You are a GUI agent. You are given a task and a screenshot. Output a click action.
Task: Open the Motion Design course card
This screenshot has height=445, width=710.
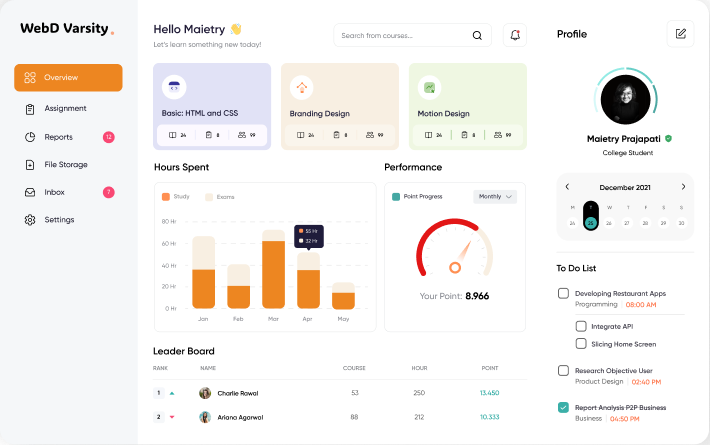tap(468, 106)
